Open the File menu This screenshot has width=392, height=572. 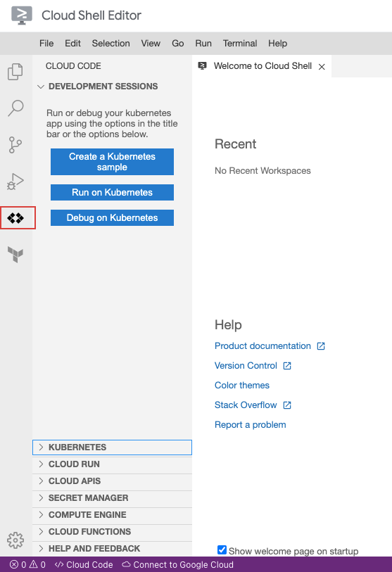(x=46, y=44)
